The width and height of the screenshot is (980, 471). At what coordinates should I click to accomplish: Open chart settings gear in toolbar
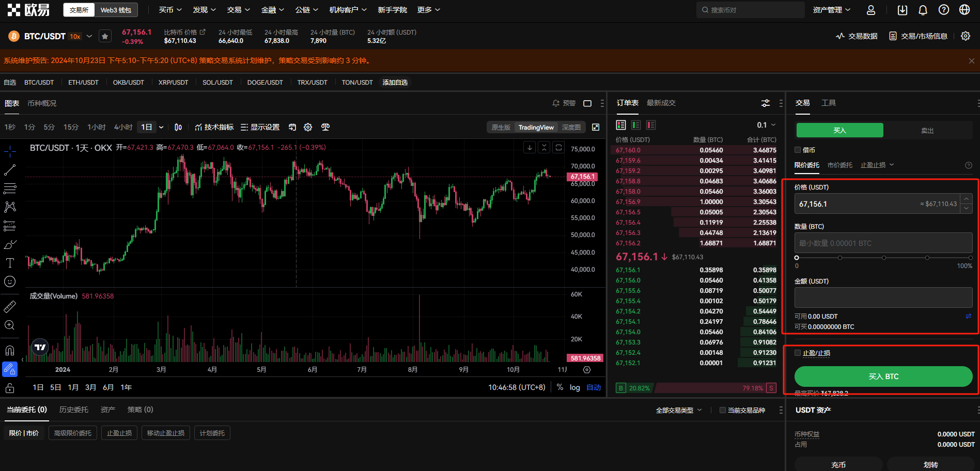coord(308,127)
